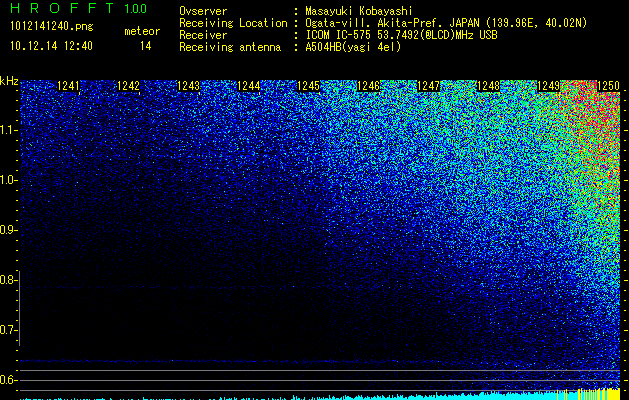Image resolution: width=629 pixels, height=400 pixels.
Task: Click the 0.8 frequency axis label
Action: (8, 280)
